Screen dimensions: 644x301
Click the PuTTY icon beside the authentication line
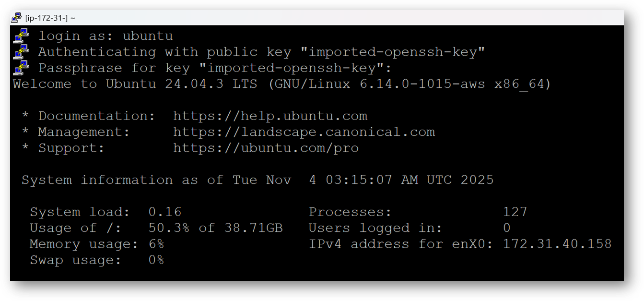point(20,51)
